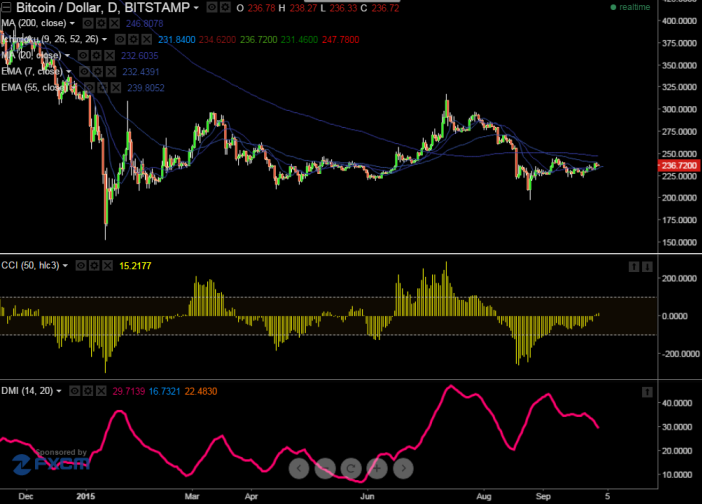Open MA (200, close) settings gear
The image size is (702, 504).
(102, 23)
